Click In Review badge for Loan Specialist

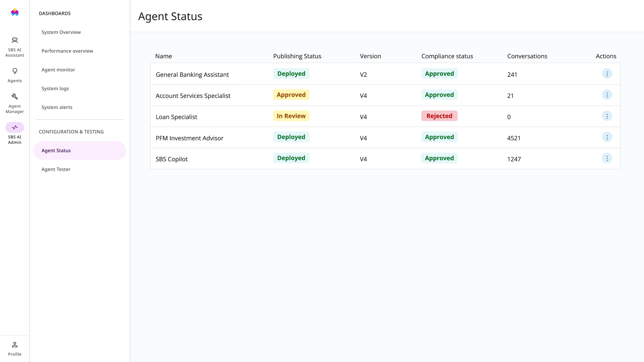(291, 116)
